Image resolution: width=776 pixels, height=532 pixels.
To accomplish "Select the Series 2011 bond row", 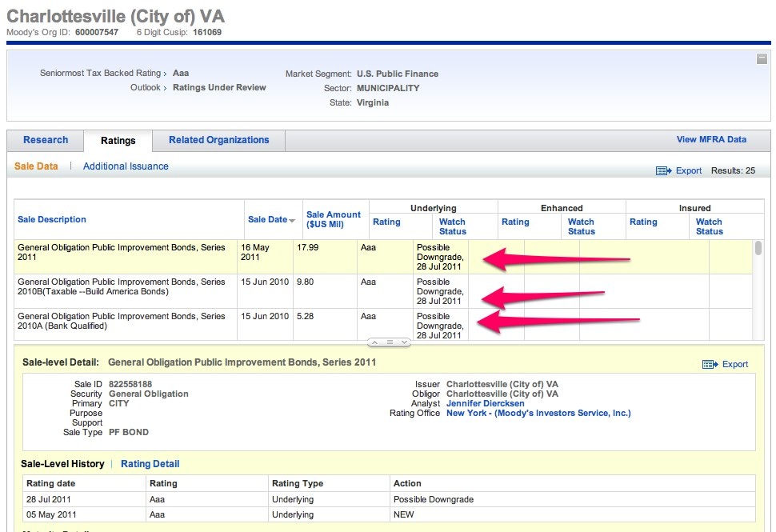I will pos(122,253).
